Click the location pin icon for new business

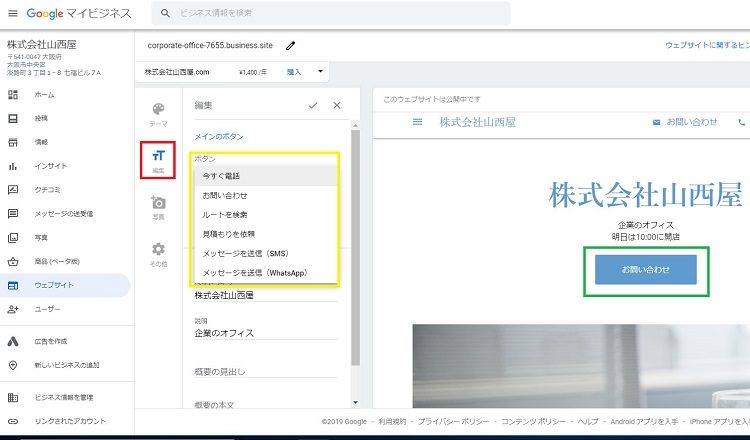click(x=13, y=365)
